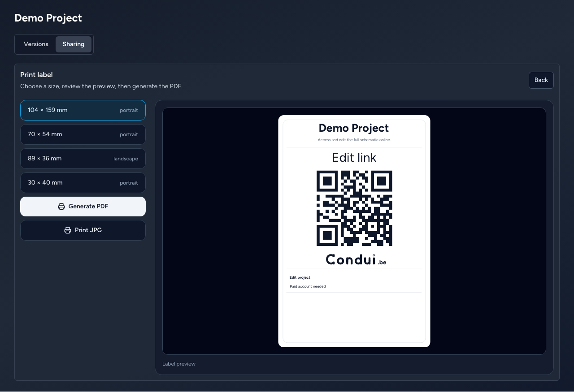Click 'Access and edit the full schematic online' text
This screenshot has height=392, width=574.
(x=354, y=140)
